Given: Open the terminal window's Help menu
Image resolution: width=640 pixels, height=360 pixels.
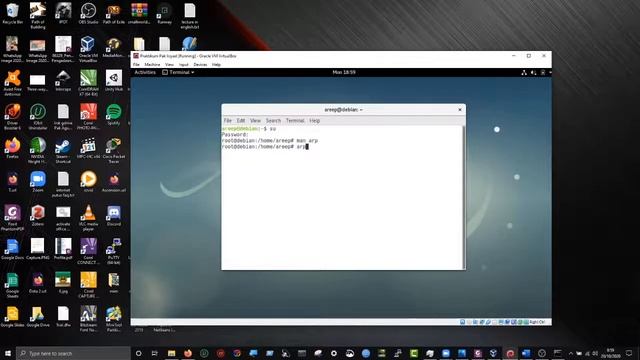Looking at the screenshot, I should (x=314, y=121).
